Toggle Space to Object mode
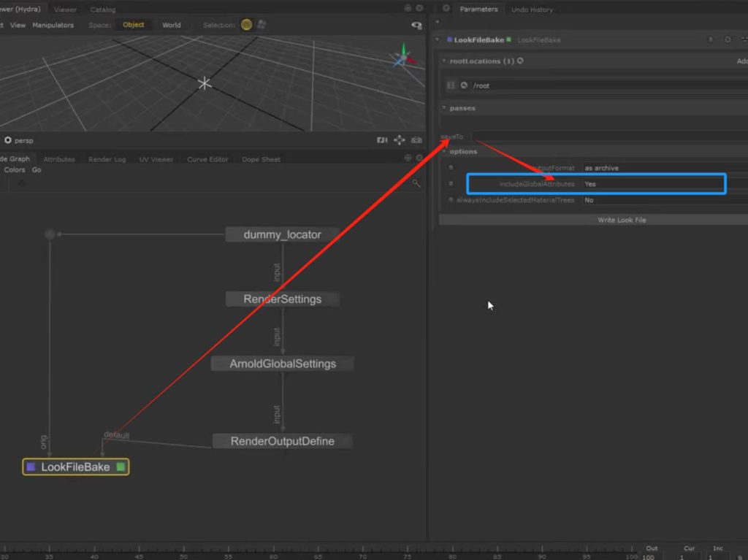 coord(134,25)
